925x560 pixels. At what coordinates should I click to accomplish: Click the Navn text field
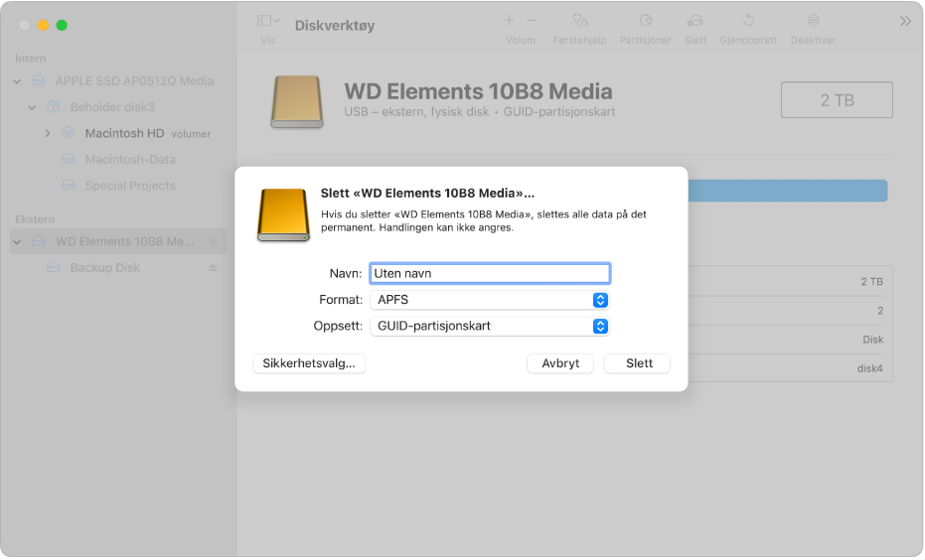click(x=490, y=273)
